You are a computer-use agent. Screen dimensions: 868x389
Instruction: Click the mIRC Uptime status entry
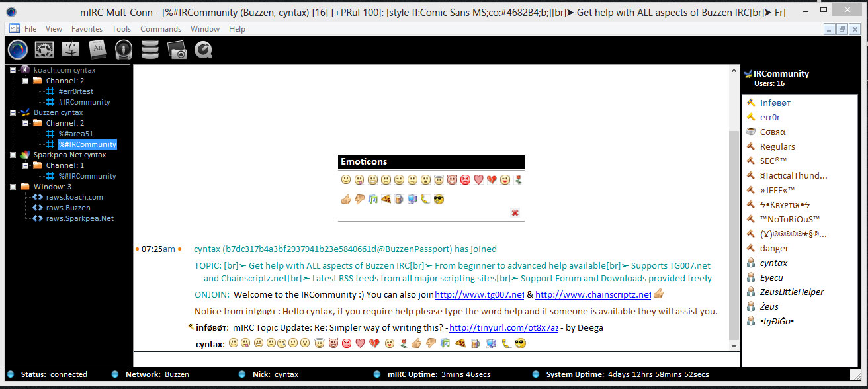pyautogui.click(x=439, y=374)
